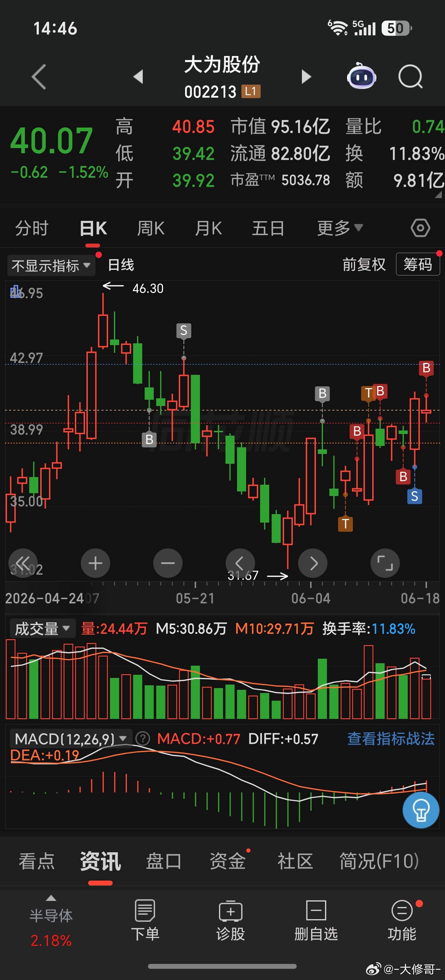Switch to 分时 chart tab
The width and height of the screenshot is (445, 980).
click(x=32, y=228)
